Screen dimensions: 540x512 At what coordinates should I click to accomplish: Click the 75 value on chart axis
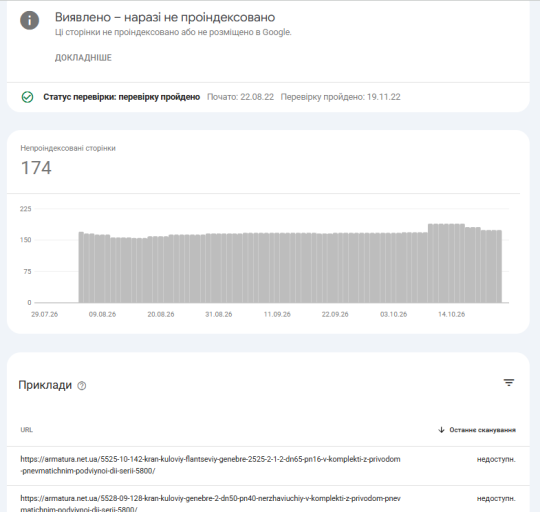[27, 272]
